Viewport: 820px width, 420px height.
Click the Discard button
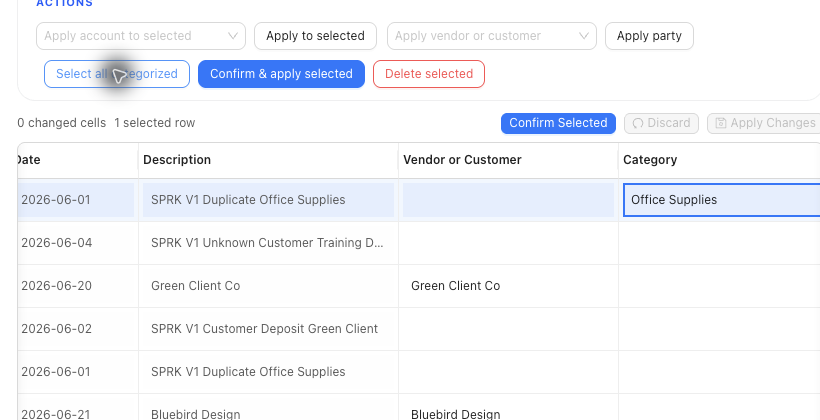661,123
